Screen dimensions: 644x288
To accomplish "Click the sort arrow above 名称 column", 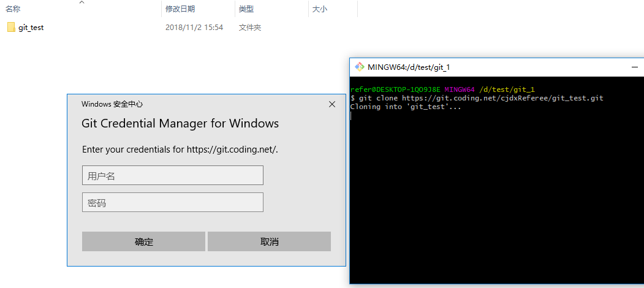I will (x=81, y=2).
